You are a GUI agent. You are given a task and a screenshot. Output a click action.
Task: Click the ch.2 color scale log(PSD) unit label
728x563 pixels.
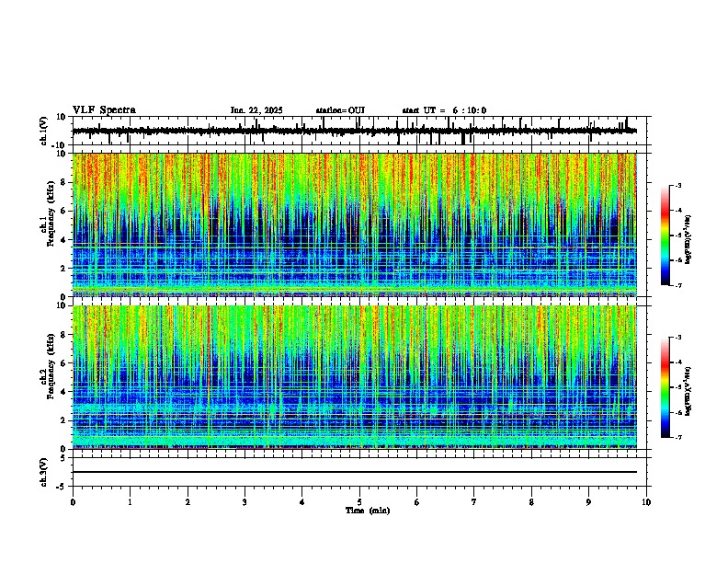(x=688, y=392)
